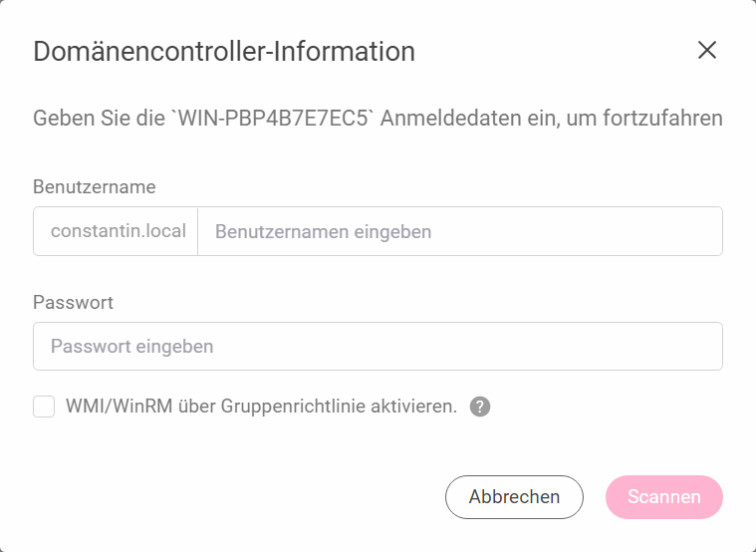The height and width of the screenshot is (552, 756).
Task: Click the pink Scannen button
Action: coord(664,497)
